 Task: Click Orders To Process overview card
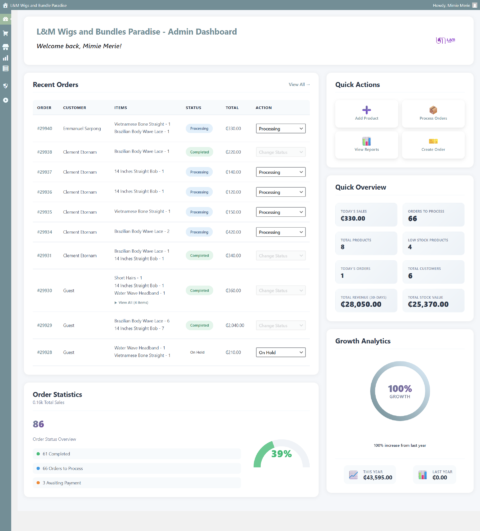click(433, 215)
